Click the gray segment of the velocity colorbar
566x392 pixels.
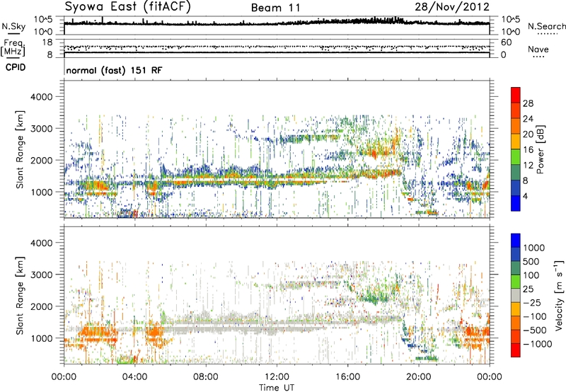tap(516, 295)
